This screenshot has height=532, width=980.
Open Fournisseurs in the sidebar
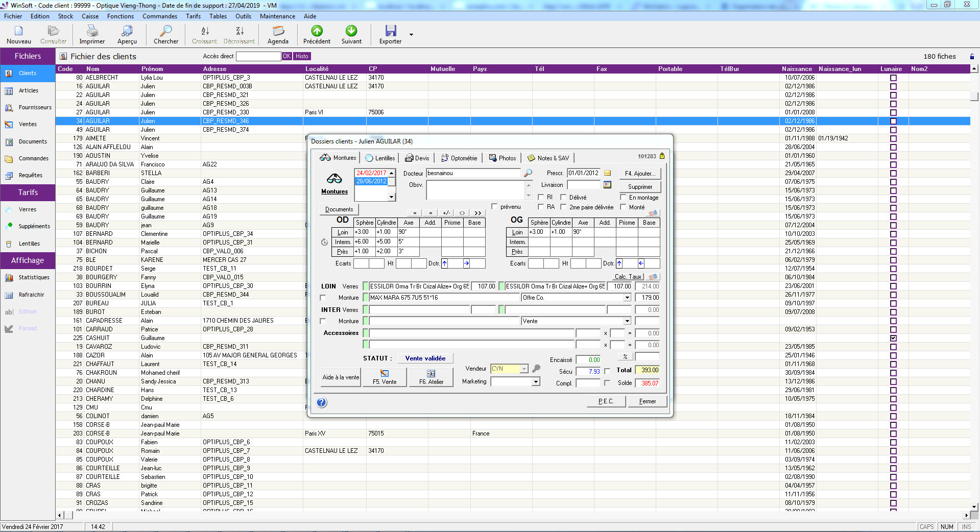[x=28, y=107]
